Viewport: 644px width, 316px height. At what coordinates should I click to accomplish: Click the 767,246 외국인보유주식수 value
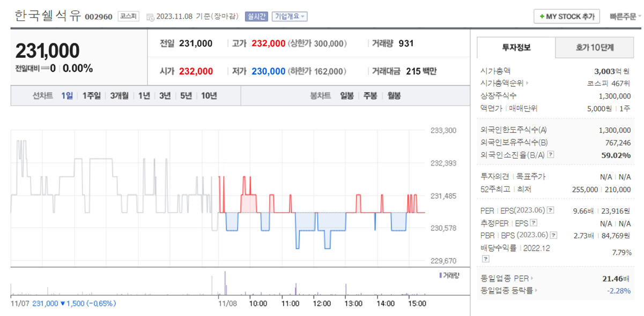click(617, 142)
